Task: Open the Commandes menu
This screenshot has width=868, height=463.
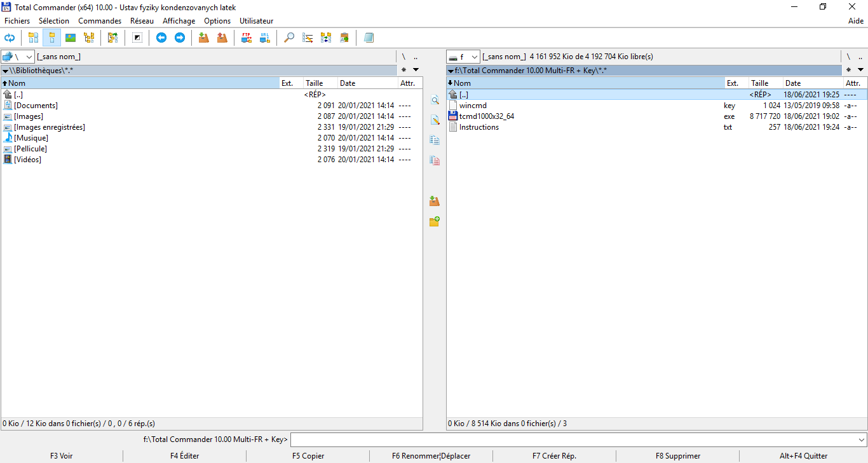Action: [x=100, y=21]
